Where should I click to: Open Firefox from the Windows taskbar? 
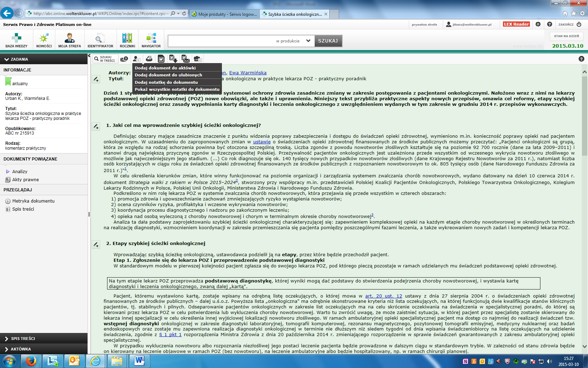pyautogui.click(x=31, y=361)
